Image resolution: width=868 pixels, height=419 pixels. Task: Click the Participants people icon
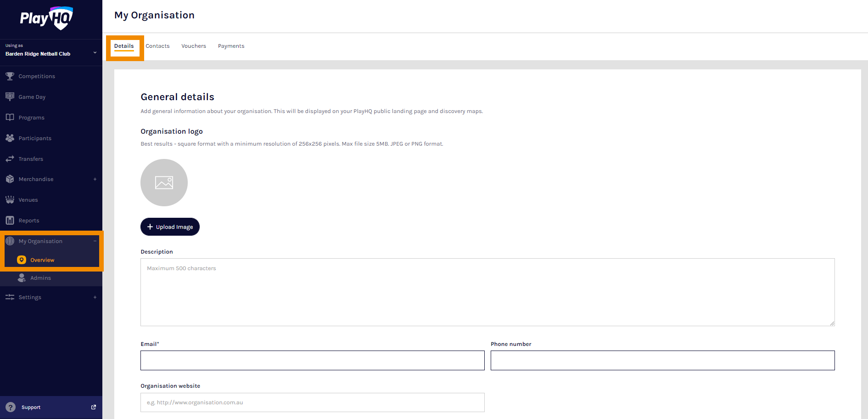[x=10, y=138]
